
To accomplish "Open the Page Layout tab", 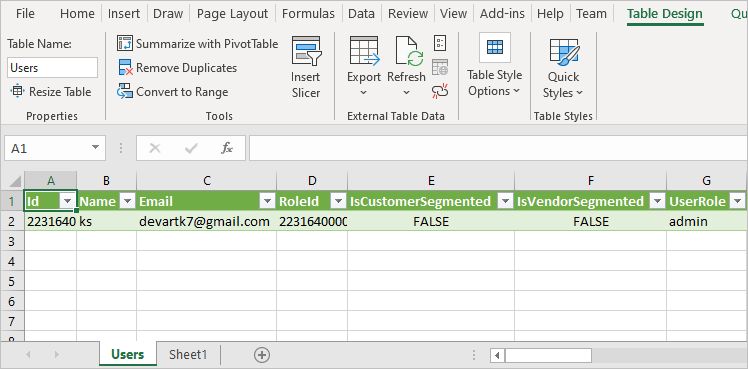I will 232,14.
